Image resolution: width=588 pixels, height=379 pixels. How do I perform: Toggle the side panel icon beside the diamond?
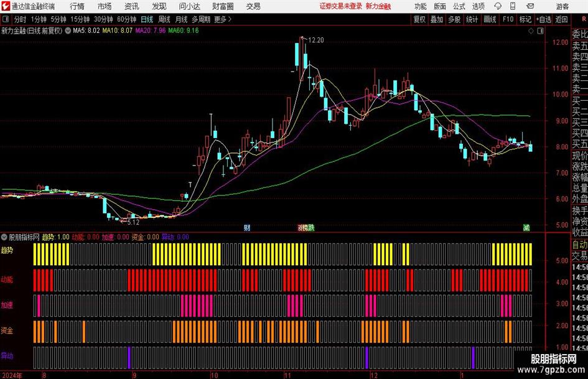[540, 30]
